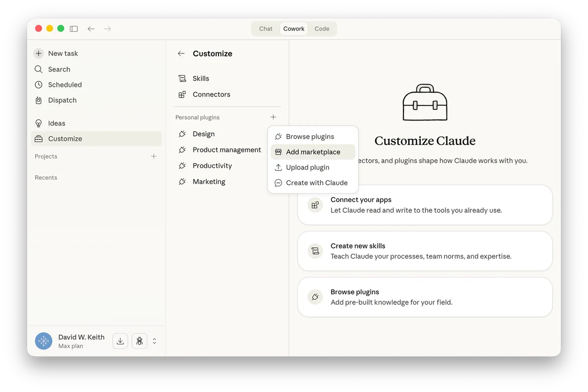The image size is (588, 392).
Task: Click the New task button
Action: pos(63,53)
